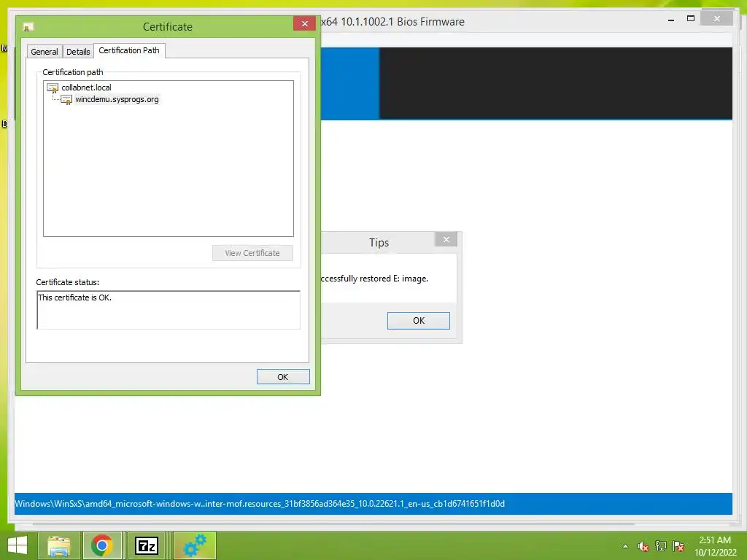Open the blue gears taskbar app

click(194, 545)
